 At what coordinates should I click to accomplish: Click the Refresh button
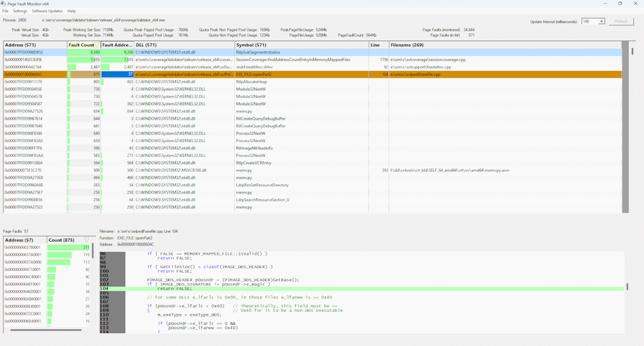[x=621, y=21]
